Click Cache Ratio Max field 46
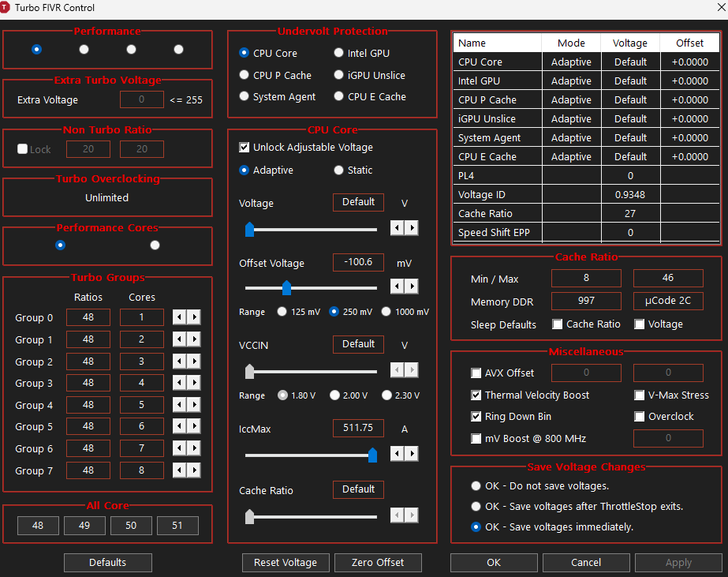The width and height of the screenshot is (728, 577). [668, 278]
